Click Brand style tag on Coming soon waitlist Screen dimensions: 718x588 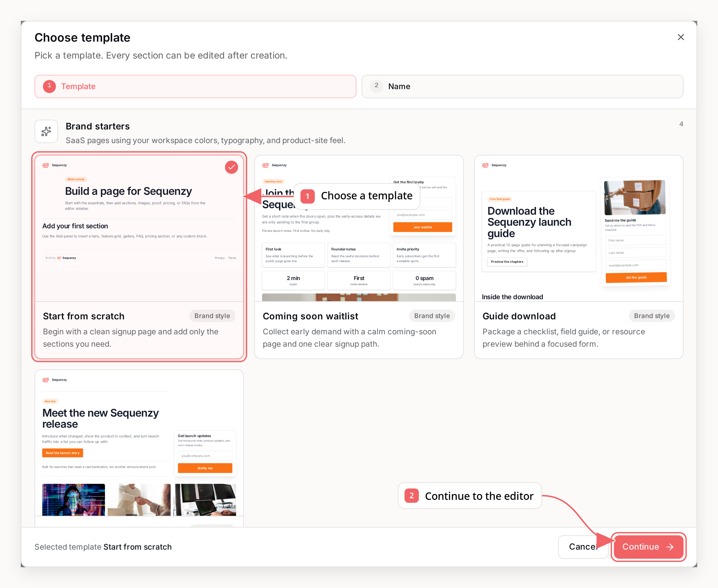(432, 316)
